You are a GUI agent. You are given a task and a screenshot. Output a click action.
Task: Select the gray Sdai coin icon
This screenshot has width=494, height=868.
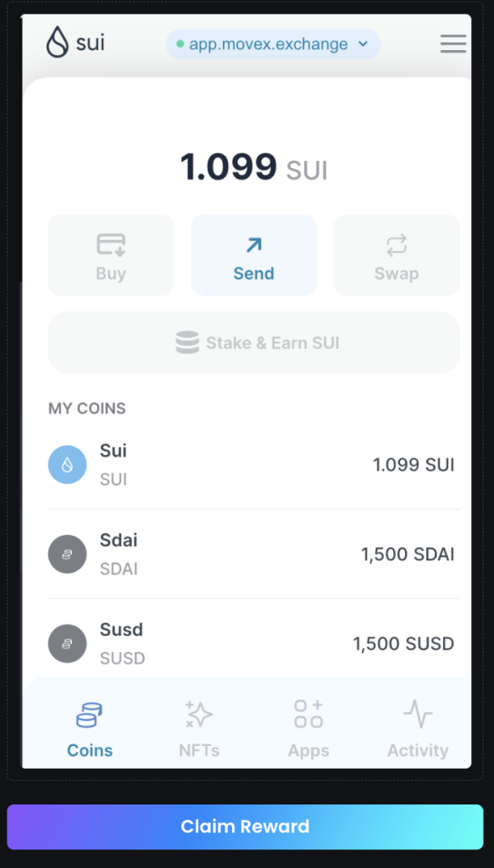point(68,554)
